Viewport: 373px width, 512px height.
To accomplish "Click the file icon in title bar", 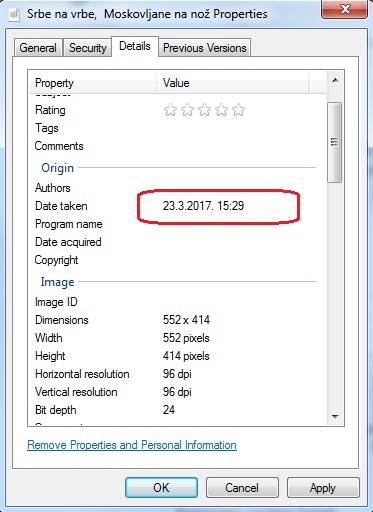I will coord(14,14).
